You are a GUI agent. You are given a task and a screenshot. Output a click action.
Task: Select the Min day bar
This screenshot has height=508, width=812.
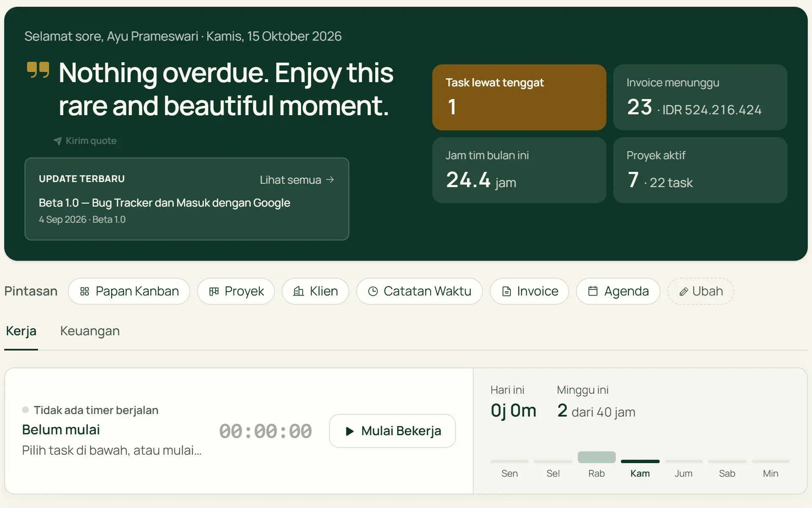coord(771,461)
